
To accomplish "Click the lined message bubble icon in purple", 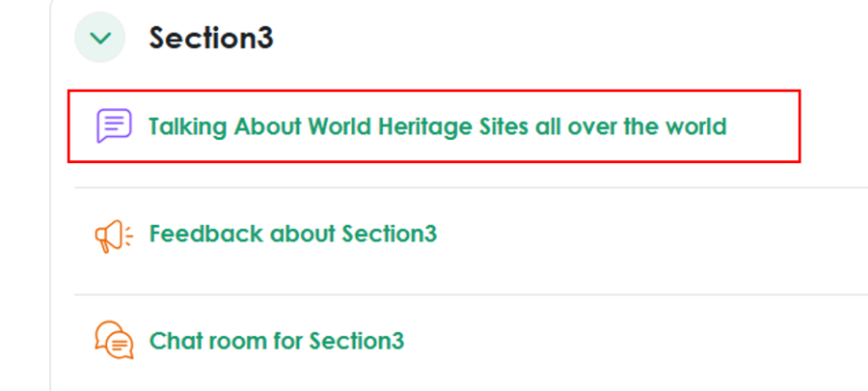I will [114, 126].
